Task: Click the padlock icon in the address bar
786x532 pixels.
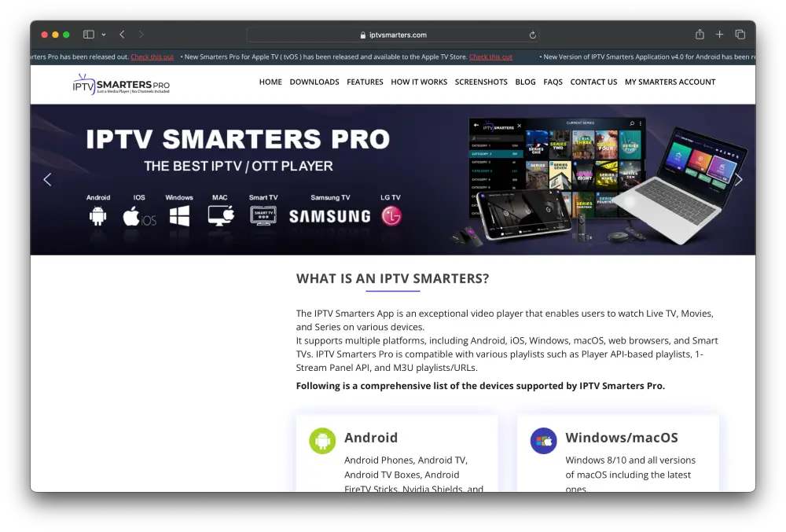Action: 363,35
